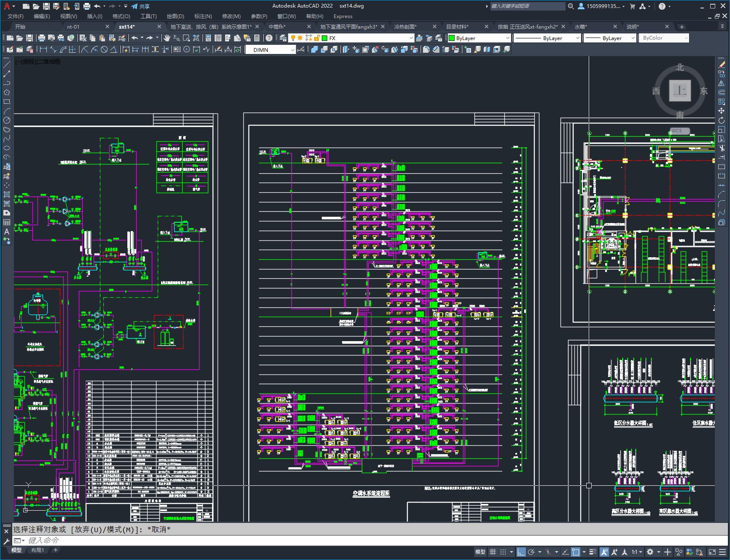Click the search magnifier icon in the title bar
The image size is (730, 560).
click(x=571, y=6)
